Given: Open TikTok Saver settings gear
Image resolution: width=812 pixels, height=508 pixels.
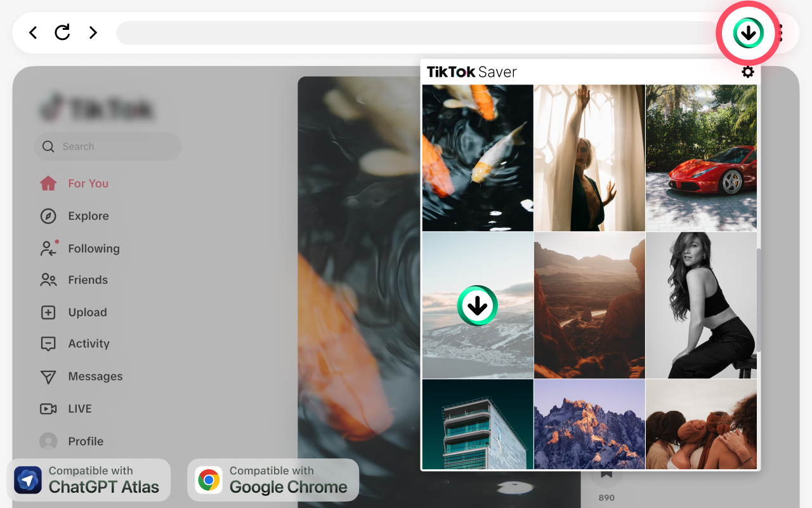Looking at the screenshot, I should point(748,72).
